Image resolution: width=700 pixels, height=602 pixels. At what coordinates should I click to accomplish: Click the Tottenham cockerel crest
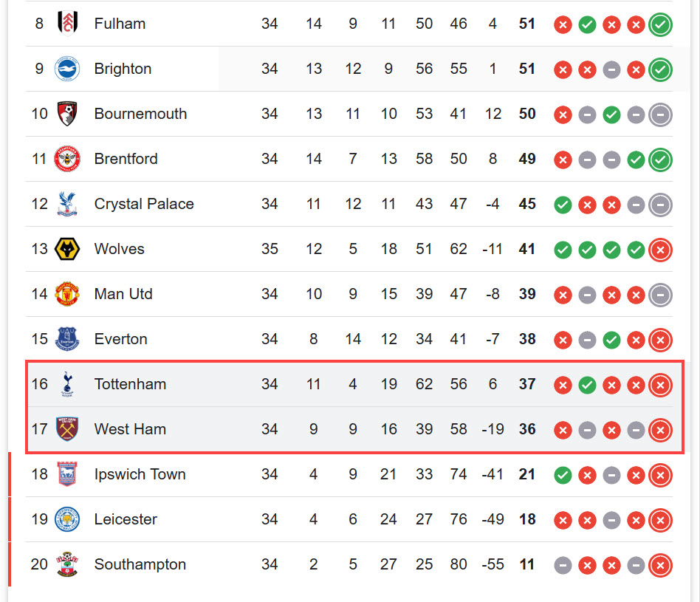67,384
